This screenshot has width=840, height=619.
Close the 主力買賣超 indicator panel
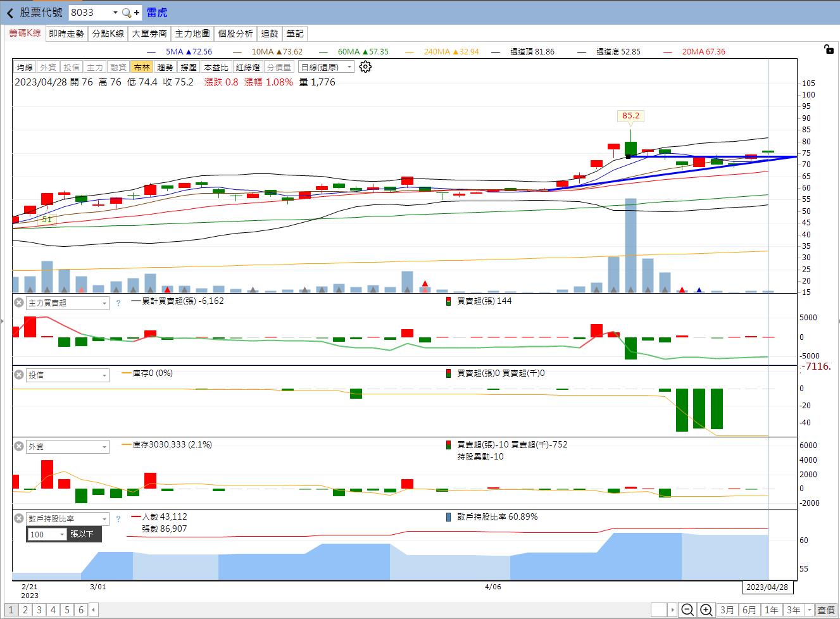point(19,303)
